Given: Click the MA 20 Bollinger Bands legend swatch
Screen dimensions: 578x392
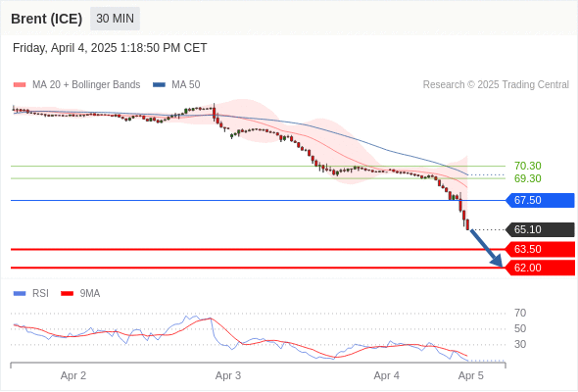Looking at the screenshot, I should (x=20, y=85).
